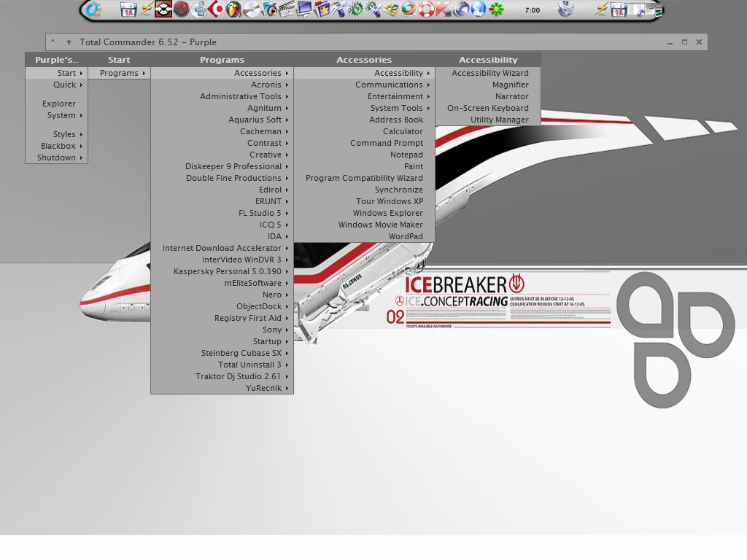747x560 pixels.
Task: Open Narrator from Accessibility menu
Action: tap(488, 97)
